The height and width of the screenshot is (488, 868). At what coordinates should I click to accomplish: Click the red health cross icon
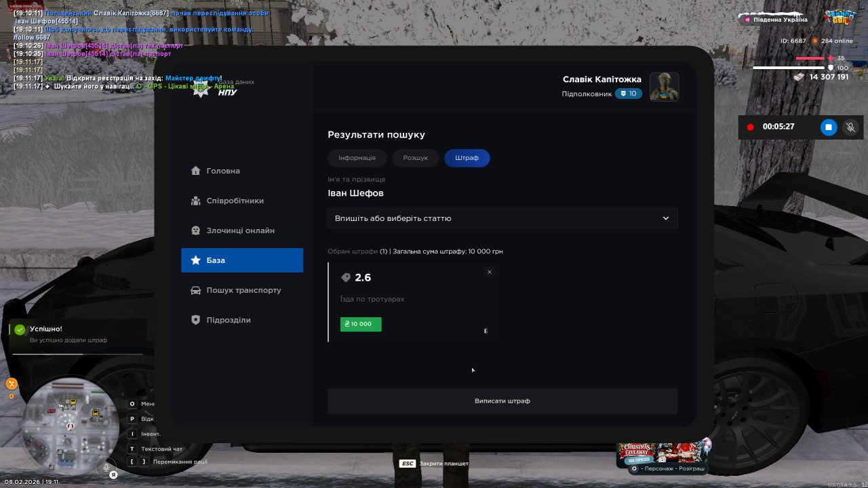[x=831, y=58]
